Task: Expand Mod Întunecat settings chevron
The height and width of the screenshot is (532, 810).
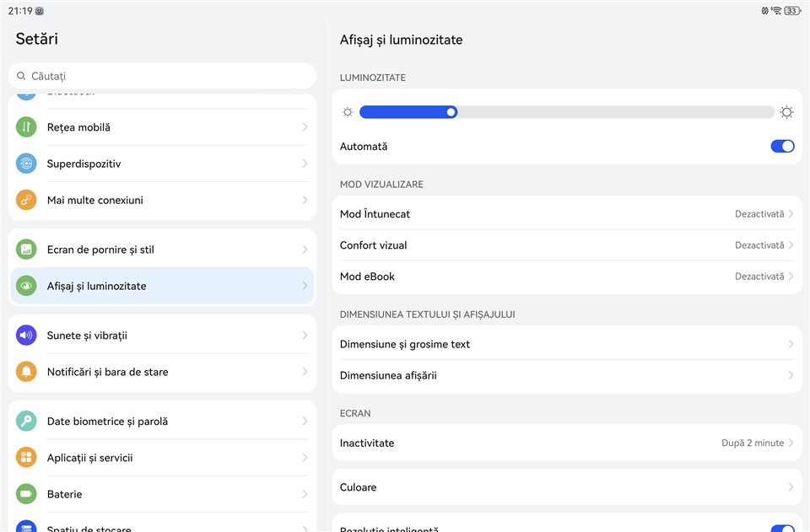Action: 791,214
